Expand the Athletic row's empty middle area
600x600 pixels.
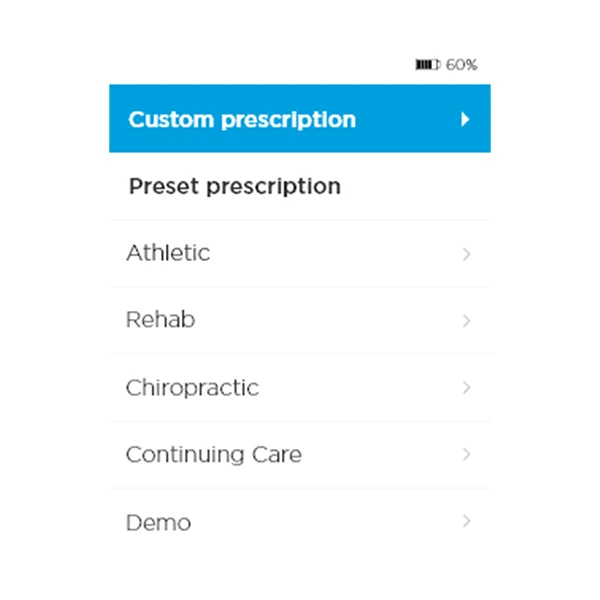pos(330,254)
